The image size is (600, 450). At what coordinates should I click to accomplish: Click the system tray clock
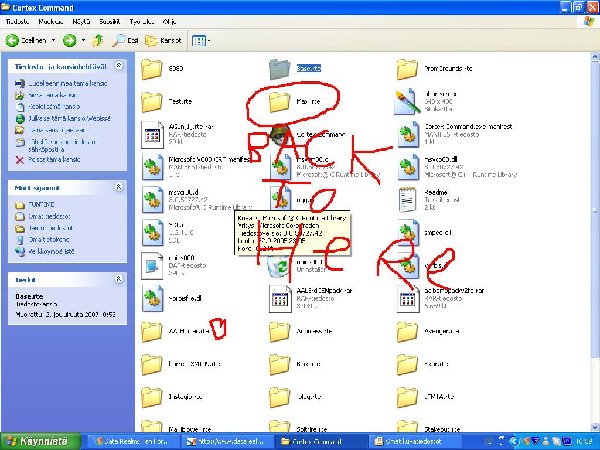point(586,442)
